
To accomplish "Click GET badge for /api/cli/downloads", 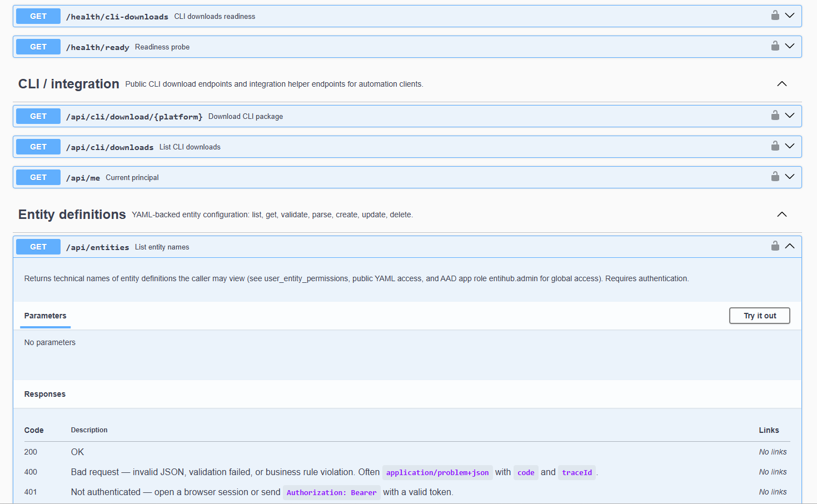I will tap(38, 147).
